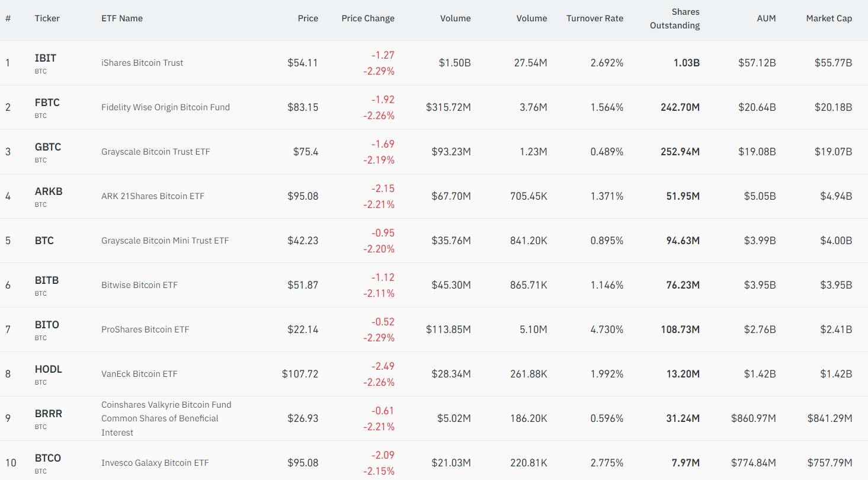
Task: Open Grayscale Bitcoin Mini Trust ETF
Action: [165, 241]
